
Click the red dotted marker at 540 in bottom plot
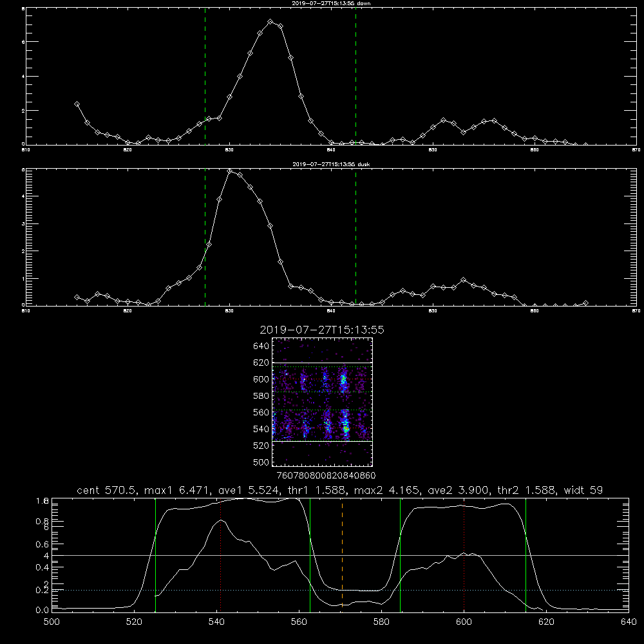(221, 555)
